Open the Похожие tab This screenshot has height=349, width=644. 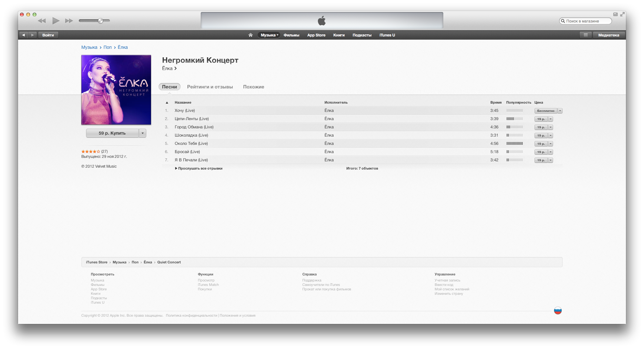pos(254,87)
